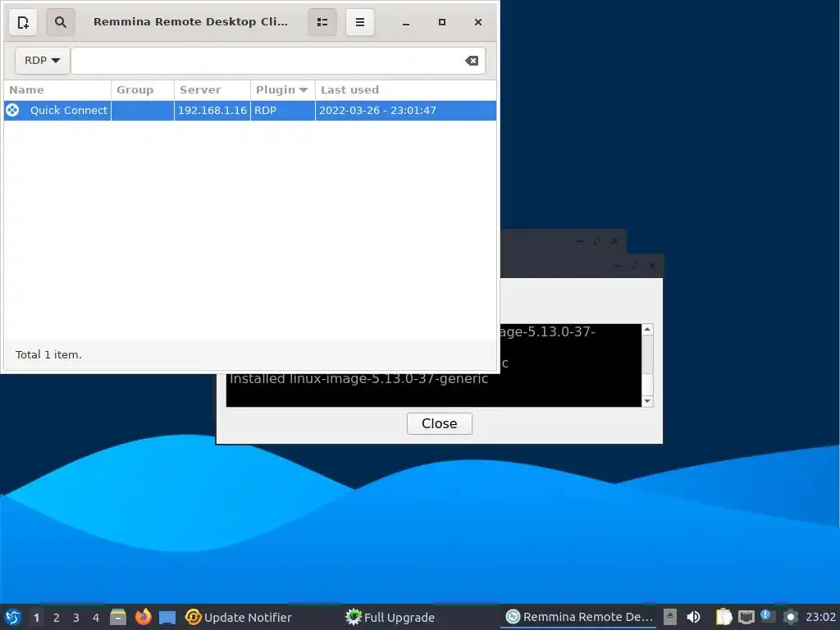The image size is (840, 630).
Task: Switch to workspace 1
Action: click(x=36, y=618)
